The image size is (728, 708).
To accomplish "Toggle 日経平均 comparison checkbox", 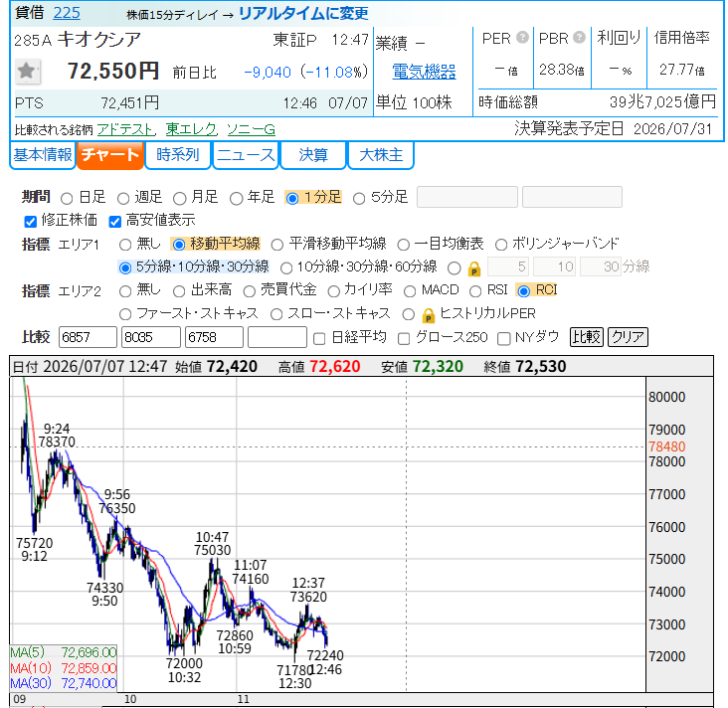I will 319,339.
